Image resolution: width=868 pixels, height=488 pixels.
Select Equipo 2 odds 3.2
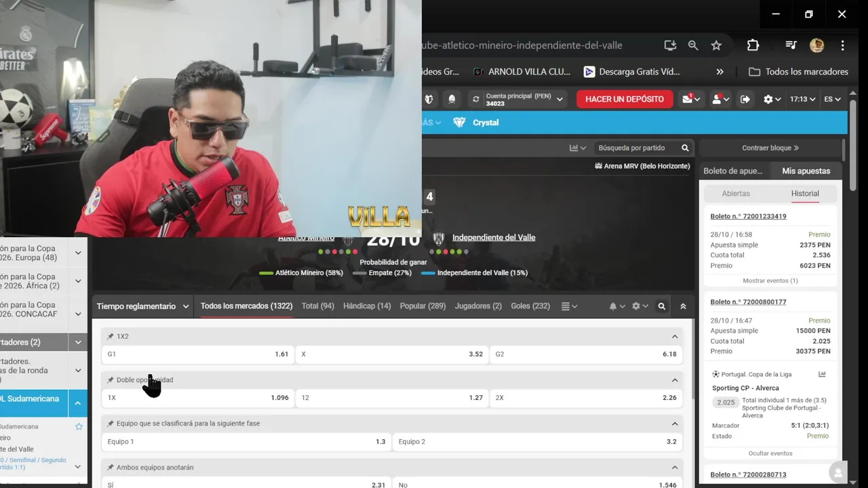[537, 441]
